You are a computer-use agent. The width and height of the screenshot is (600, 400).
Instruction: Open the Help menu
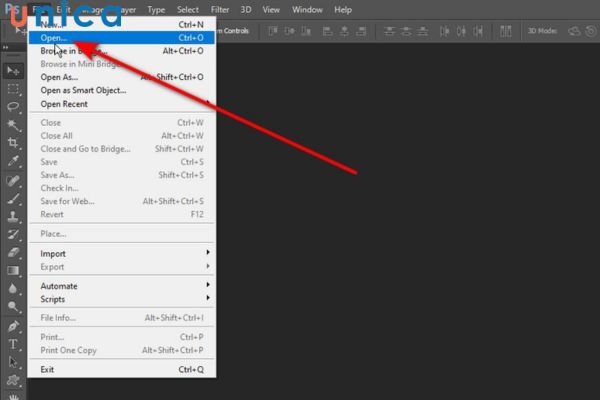[x=343, y=10]
